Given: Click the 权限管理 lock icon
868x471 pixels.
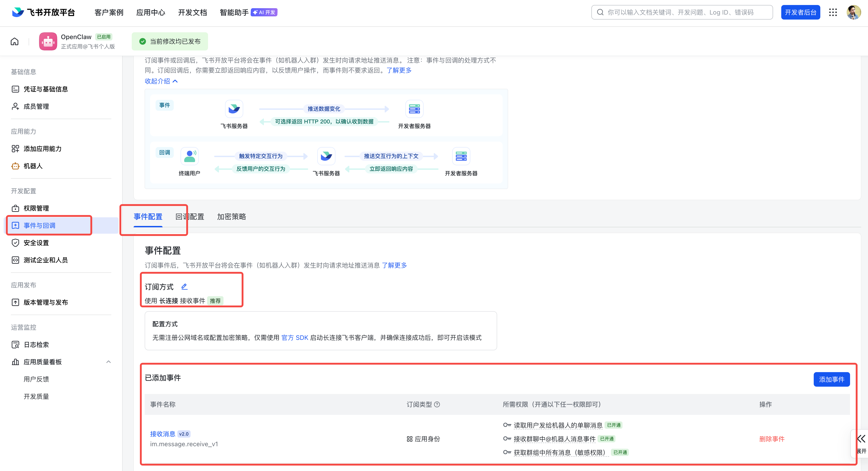Looking at the screenshot, I should (x=15, y=208).
